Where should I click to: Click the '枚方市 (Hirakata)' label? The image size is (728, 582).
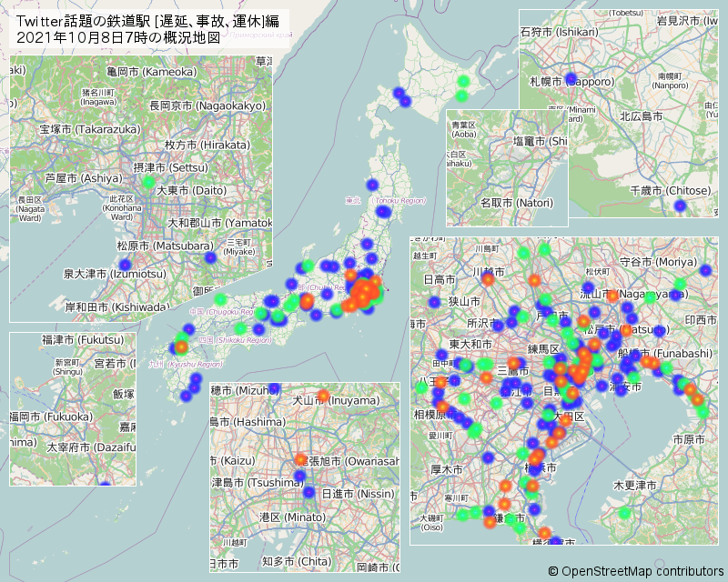207,145
